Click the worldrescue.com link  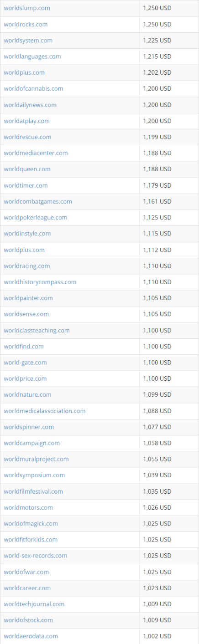27,137
